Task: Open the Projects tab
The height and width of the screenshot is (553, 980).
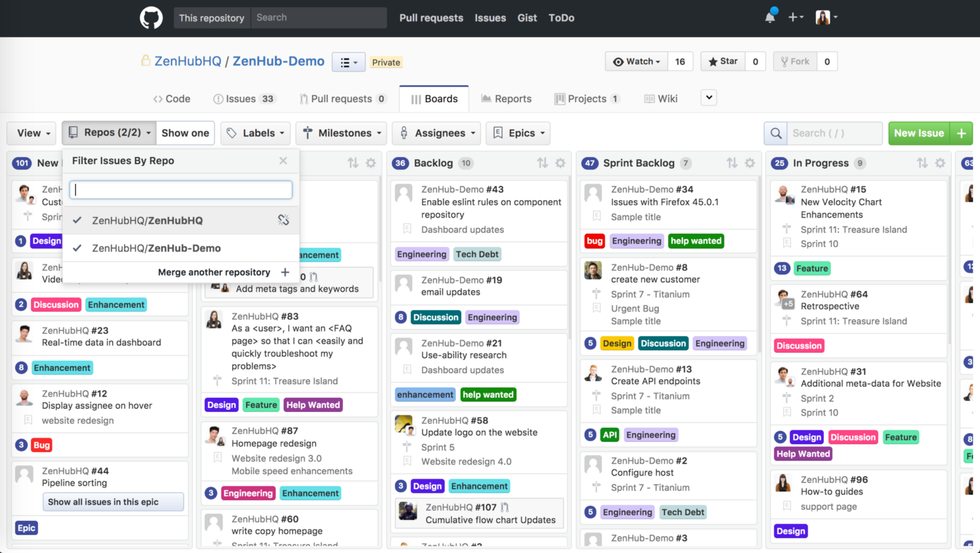Action: 587,99
